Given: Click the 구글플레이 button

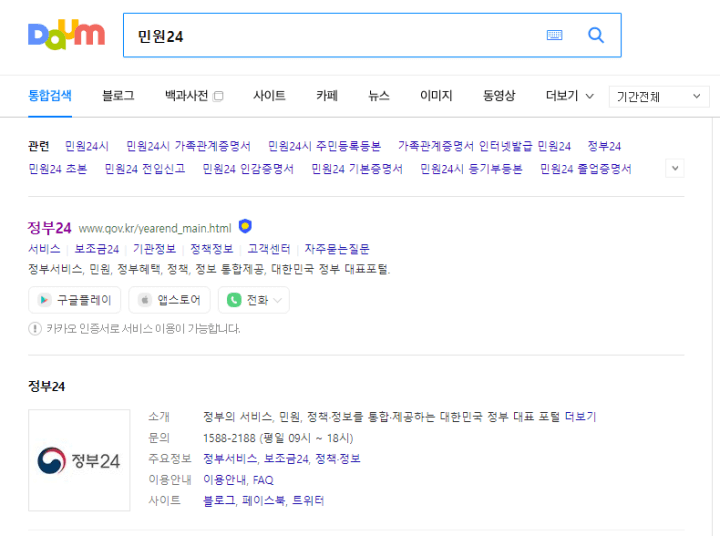Looking at the screenshot, I should [74, 300].
